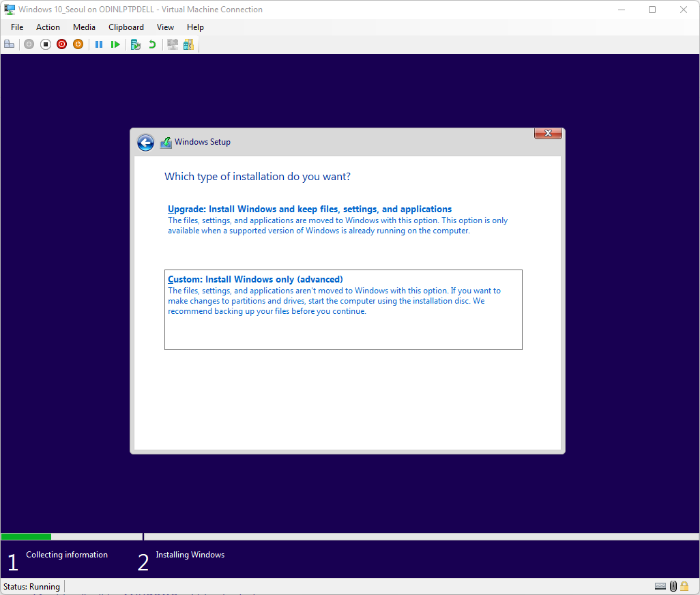Screen dimensions: 700x595
Task: Close the Windows Setup dialog with red X
Action: (x=549, y=133)
